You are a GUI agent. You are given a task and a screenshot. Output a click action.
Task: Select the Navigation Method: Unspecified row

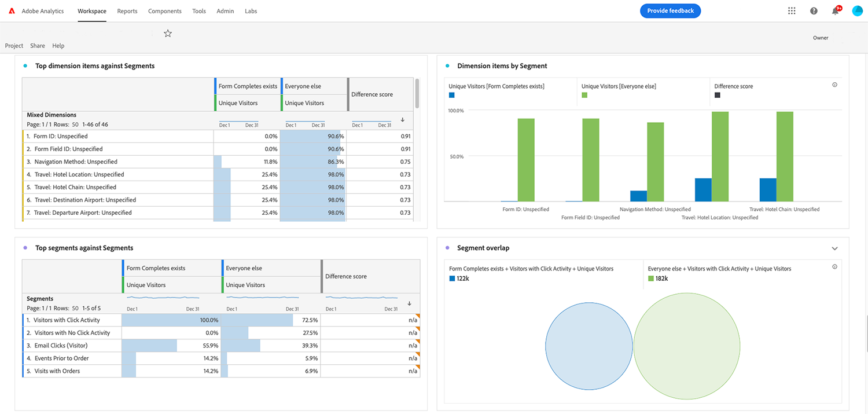tap(217, 162)
